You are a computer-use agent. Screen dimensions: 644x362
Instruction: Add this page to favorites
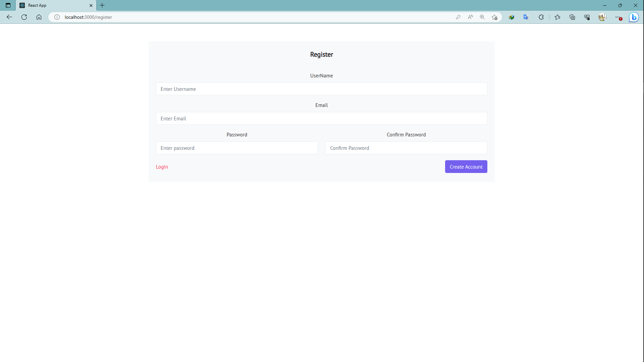tap(494, 17)
